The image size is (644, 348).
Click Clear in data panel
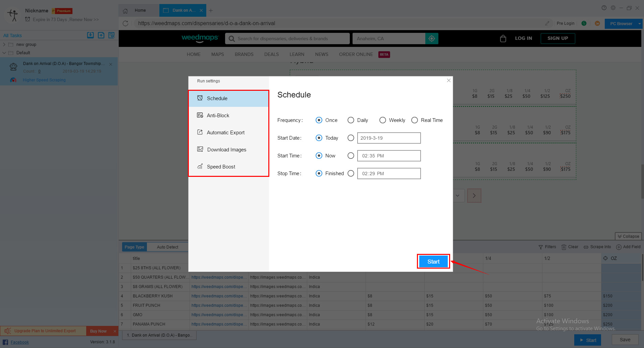tap(570, 247)
